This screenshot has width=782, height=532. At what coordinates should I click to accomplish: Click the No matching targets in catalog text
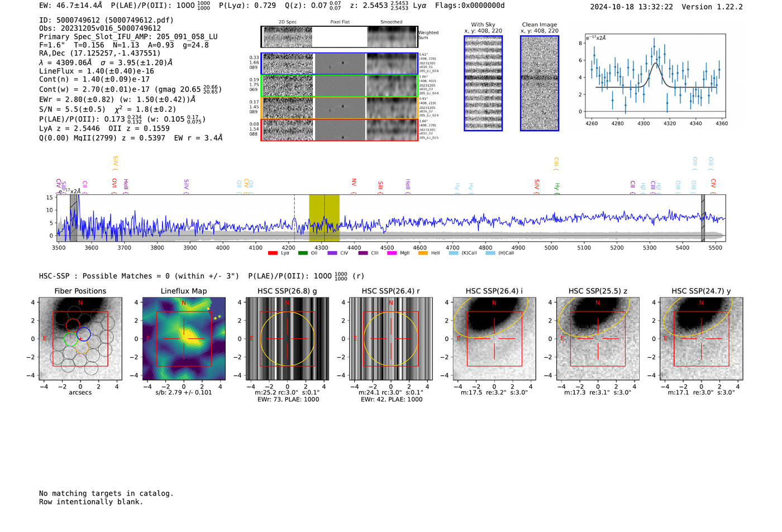point(106,493)
